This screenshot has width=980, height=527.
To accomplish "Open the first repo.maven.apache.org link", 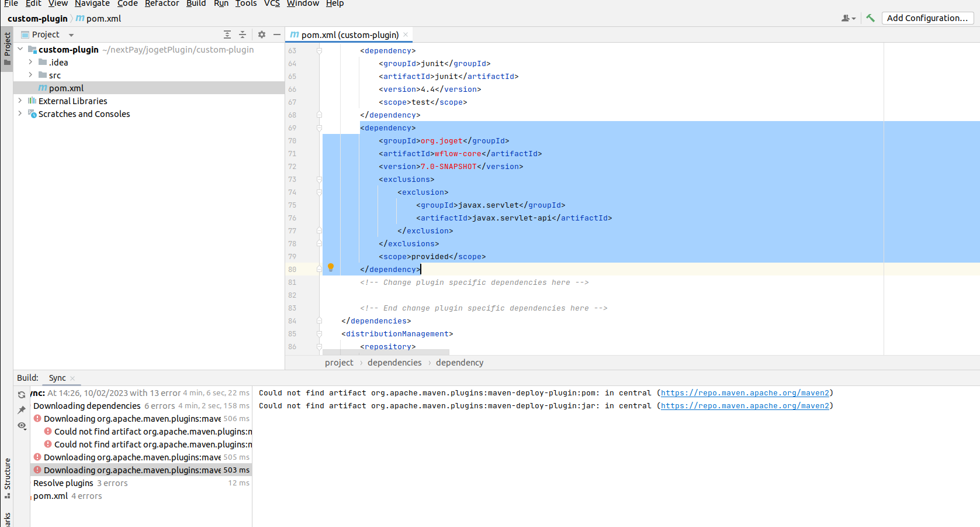I will point(745,393).
